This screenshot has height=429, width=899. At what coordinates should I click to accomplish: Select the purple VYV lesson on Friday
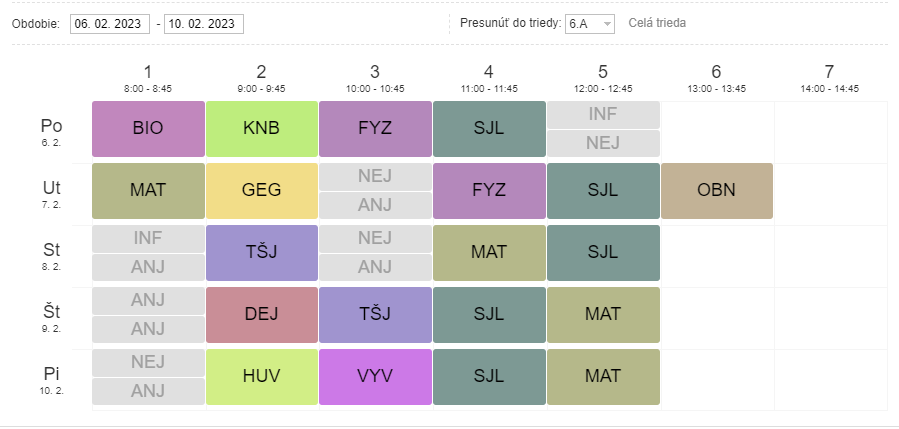coord(375,377)
